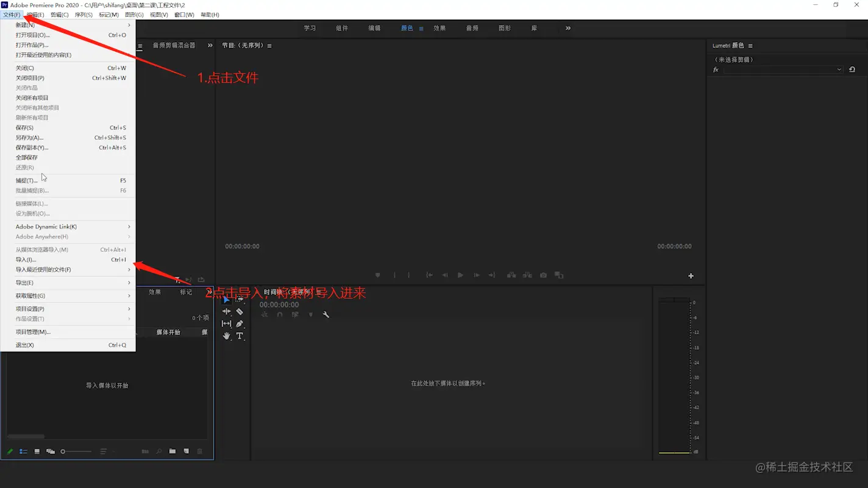
Task: Expand 新建(N) submenu
Action: [x=68, y=25]
